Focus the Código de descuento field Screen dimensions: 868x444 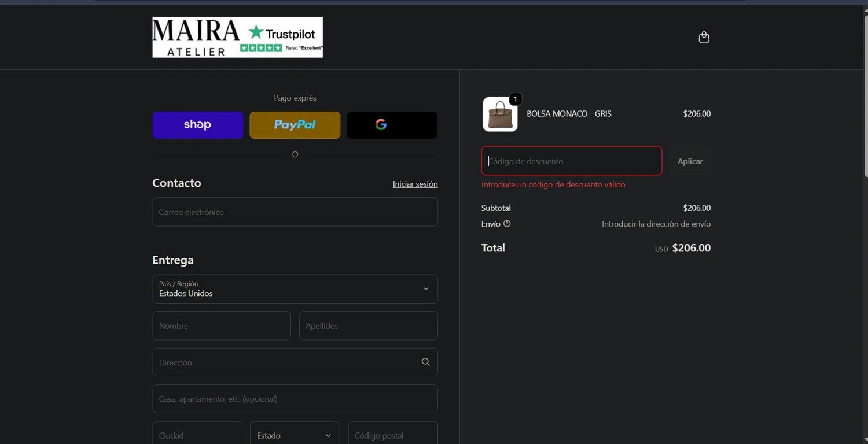[x=572, y=161]
